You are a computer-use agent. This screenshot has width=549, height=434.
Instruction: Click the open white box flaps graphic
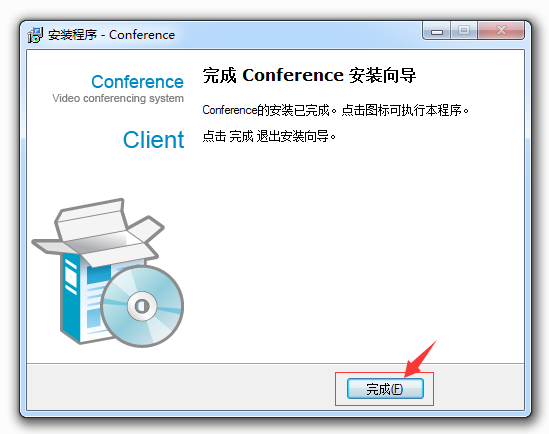[x=98, y=232]
